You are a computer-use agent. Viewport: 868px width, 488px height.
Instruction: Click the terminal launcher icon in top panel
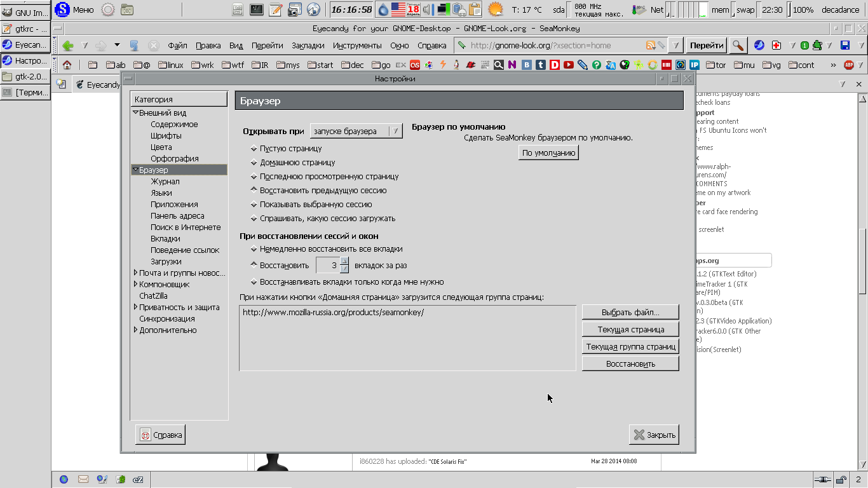point(257,10)
